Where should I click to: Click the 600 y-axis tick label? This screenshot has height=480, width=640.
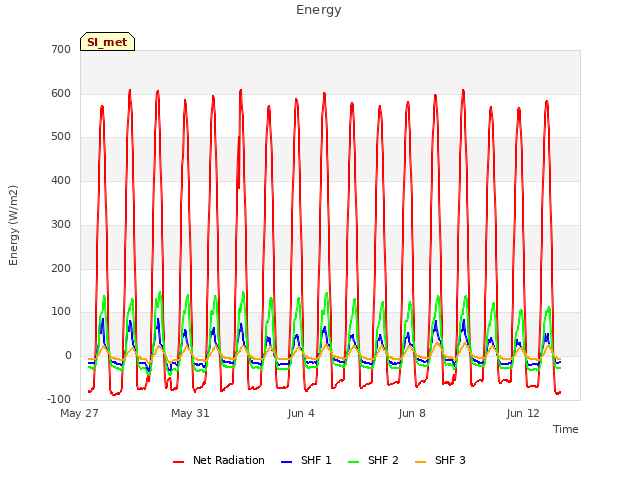click(x=61, y=93)
